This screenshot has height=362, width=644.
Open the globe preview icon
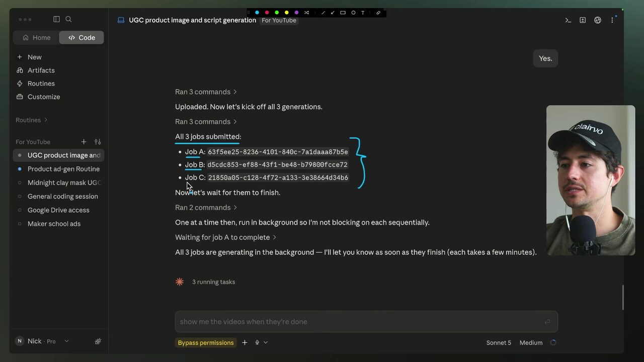click(x=598, y=20)
